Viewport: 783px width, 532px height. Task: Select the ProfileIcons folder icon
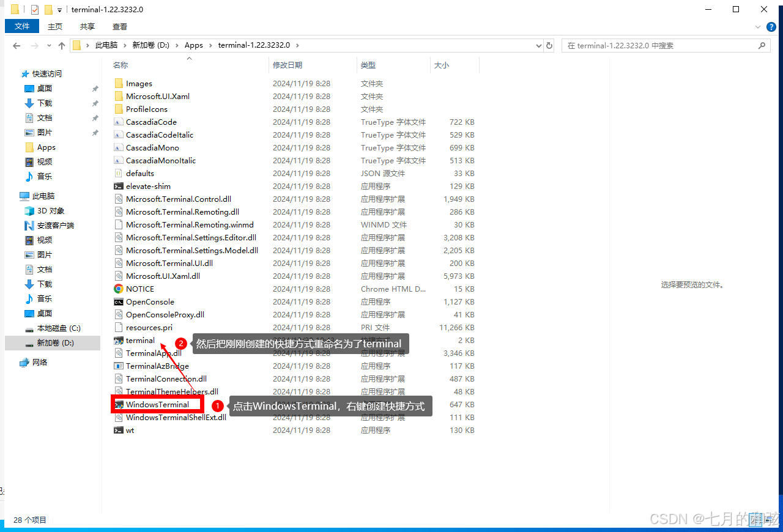click(119, 109)
